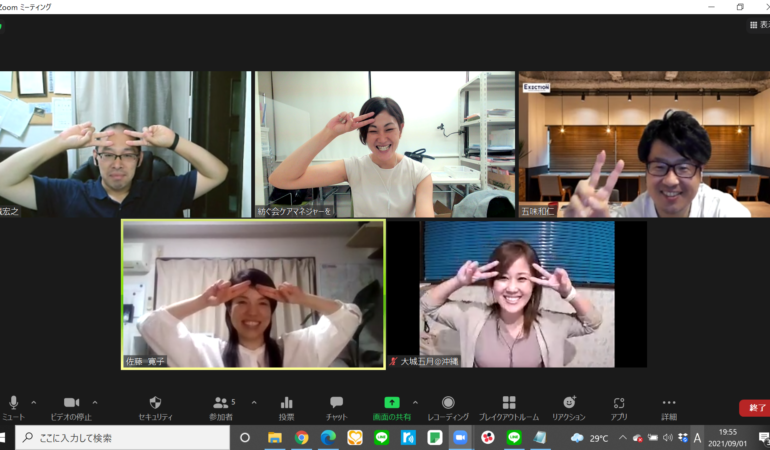
Task: Expand share screen options arrow
Action: point(415,402)
